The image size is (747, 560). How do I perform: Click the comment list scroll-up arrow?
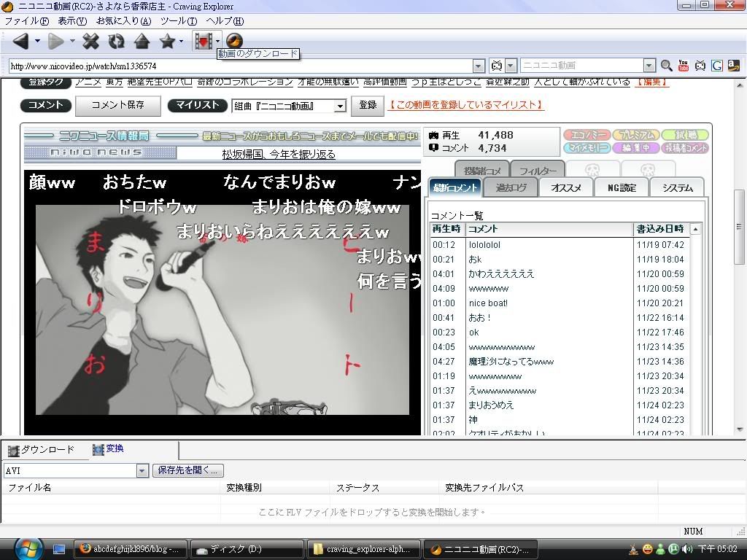(x=695, y=230)
